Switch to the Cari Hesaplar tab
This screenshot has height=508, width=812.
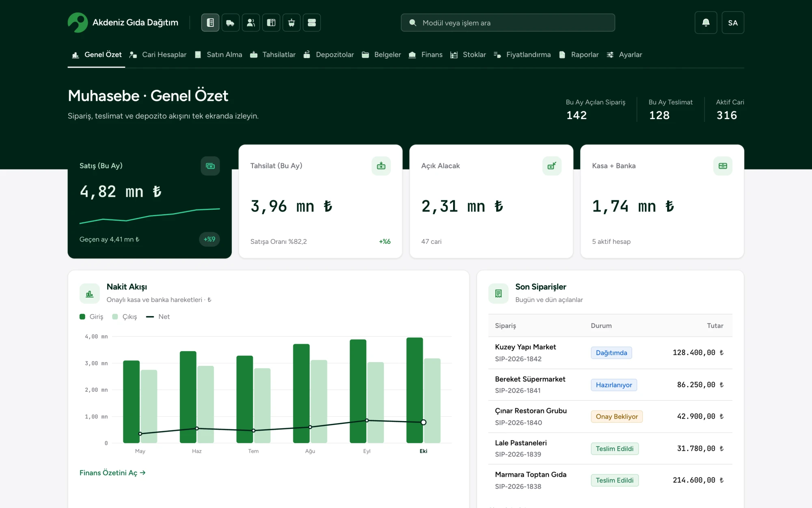[158, 55]
